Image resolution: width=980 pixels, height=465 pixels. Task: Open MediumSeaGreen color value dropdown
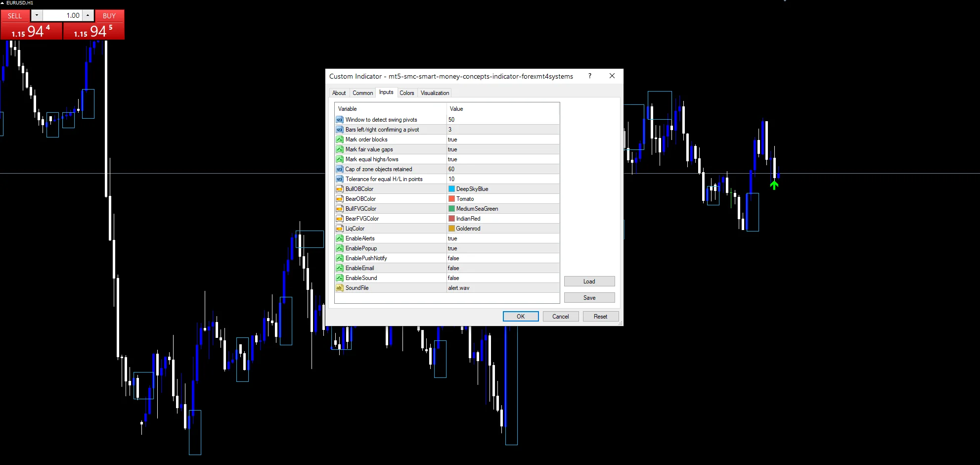click(503, 209)
